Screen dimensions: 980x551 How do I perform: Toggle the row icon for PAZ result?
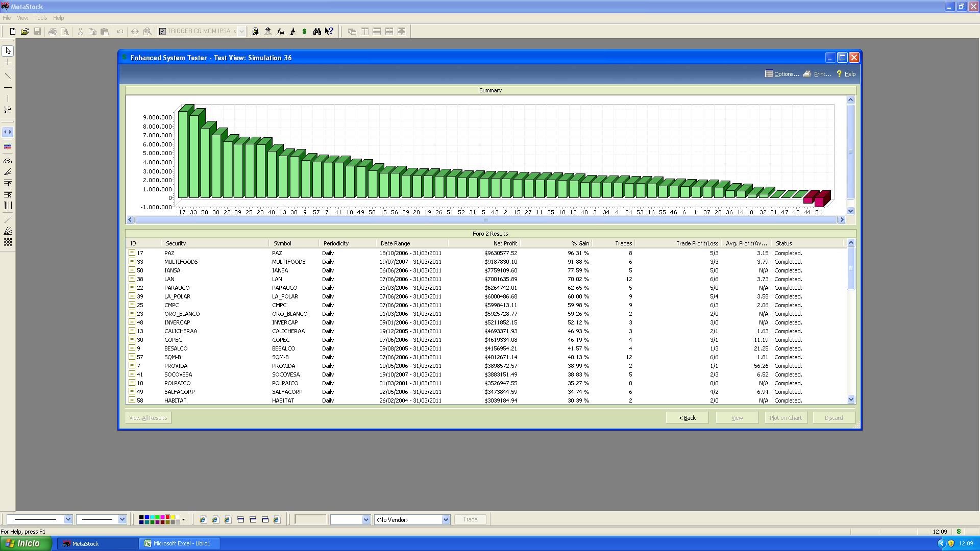[x=132, y=253]
